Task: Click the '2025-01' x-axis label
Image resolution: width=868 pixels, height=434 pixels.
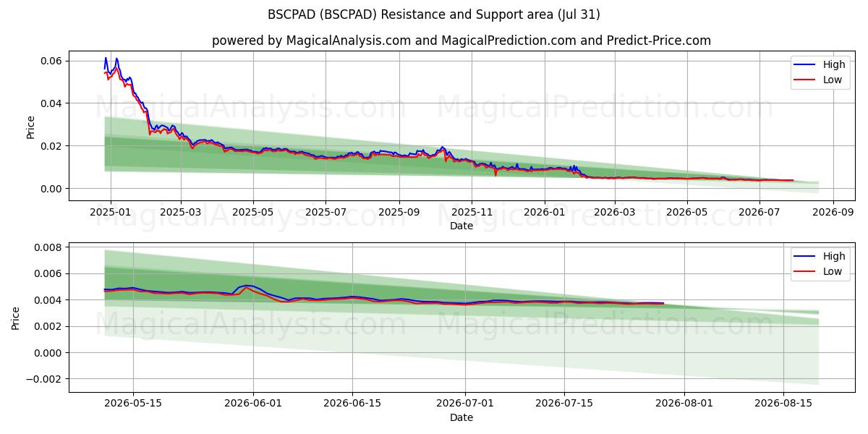Action: [110, 213]
